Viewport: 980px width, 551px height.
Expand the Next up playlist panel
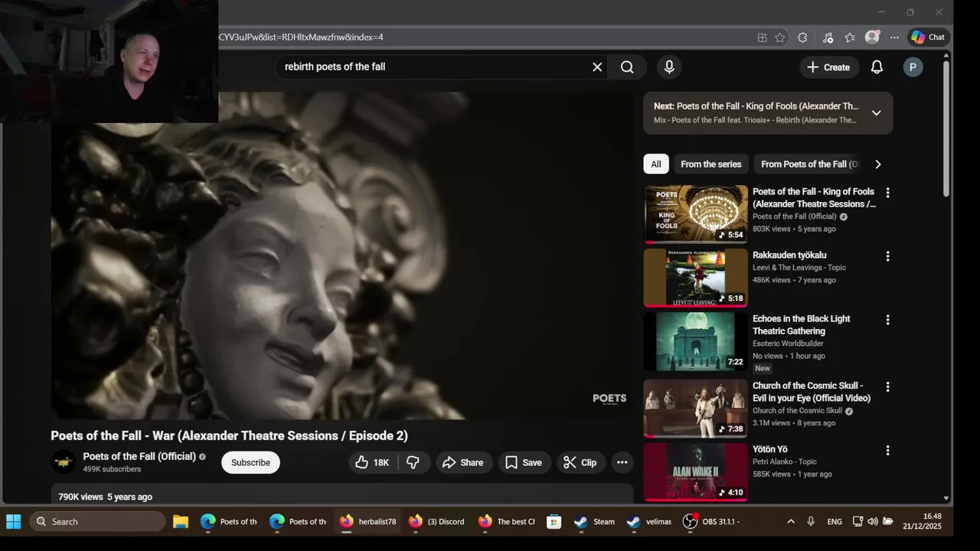click(876, 112)
